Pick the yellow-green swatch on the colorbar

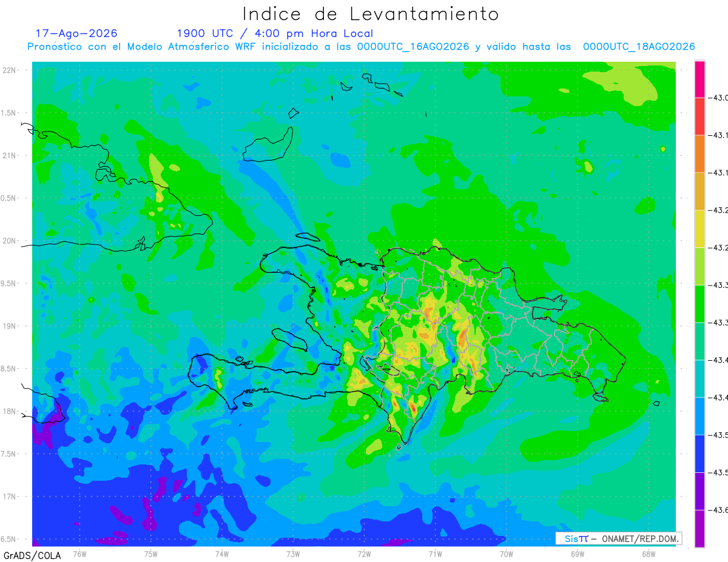(699, 266)
